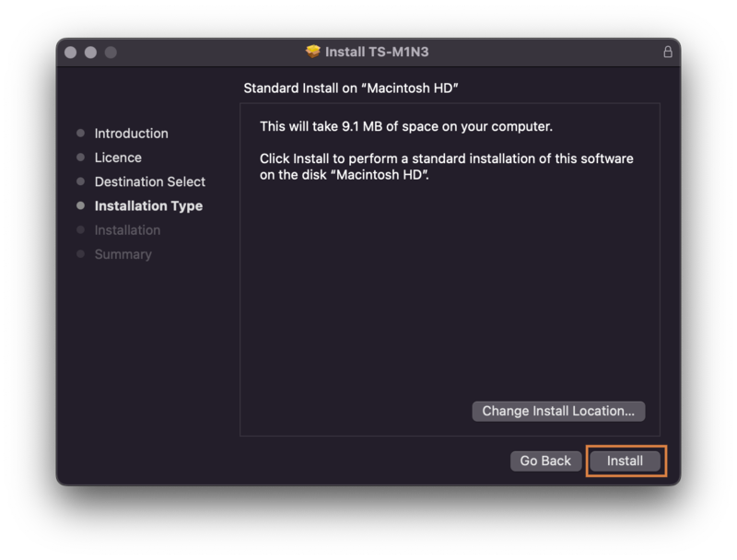Click the package icon beside the window title

(313, 52)
